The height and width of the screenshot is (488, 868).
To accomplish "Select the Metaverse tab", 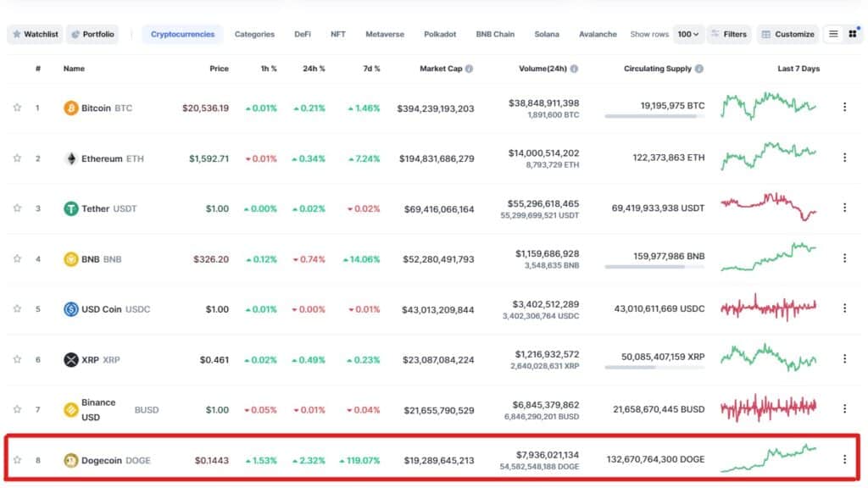I will coord(385,34).
